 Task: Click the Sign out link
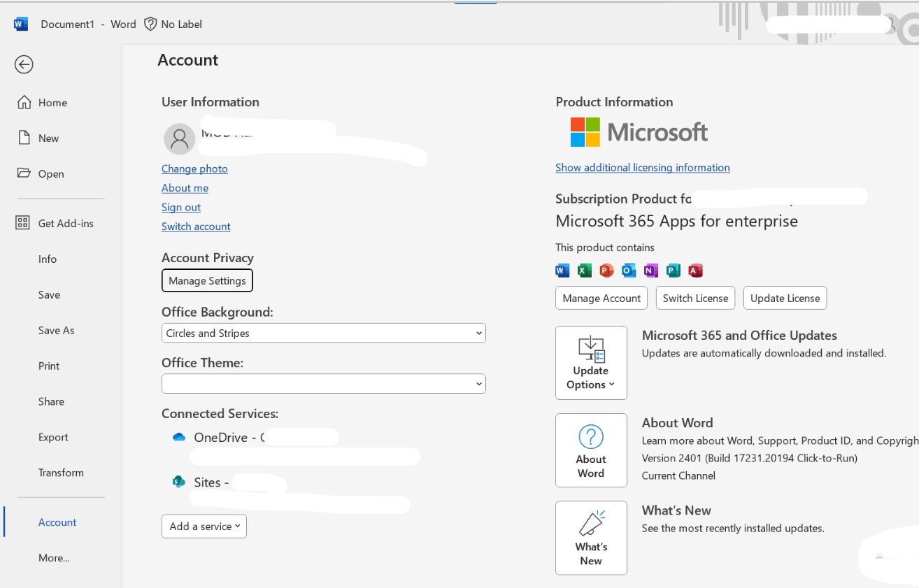[181, 208]
